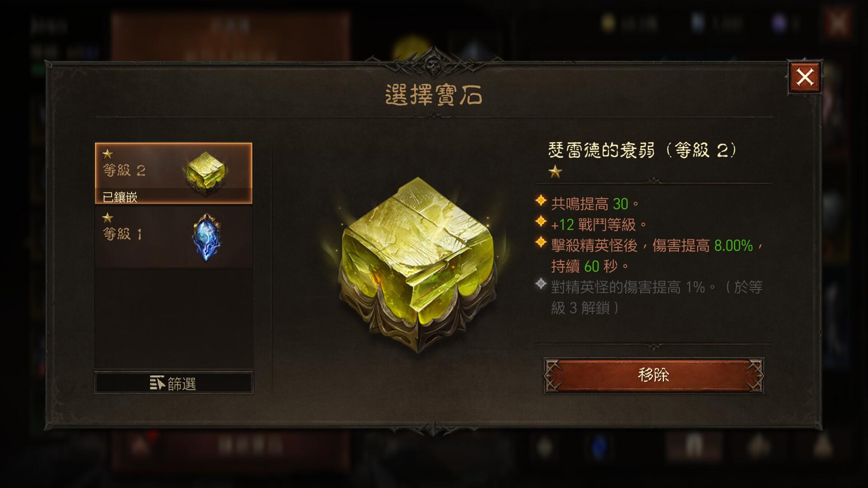
Task: Click the 移除 remove button
Action: click(x=654, y=375)
